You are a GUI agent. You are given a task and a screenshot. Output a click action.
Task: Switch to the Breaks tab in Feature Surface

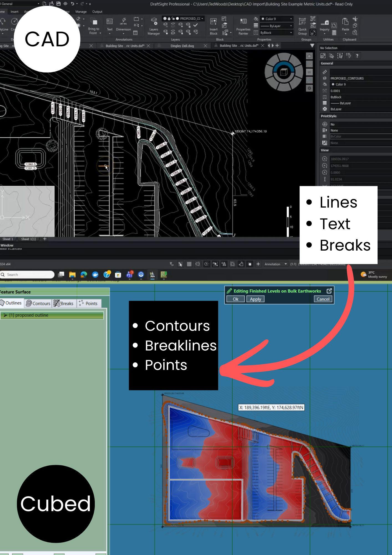coord(64,303)
